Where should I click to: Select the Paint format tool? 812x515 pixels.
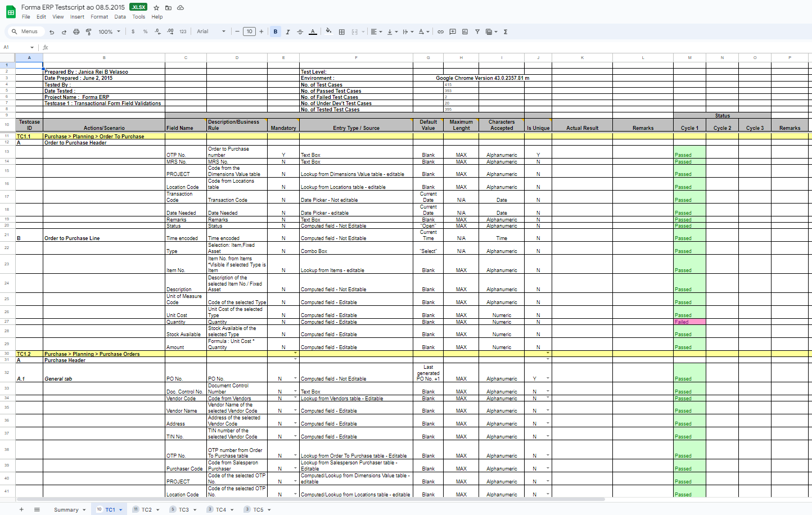88,32
